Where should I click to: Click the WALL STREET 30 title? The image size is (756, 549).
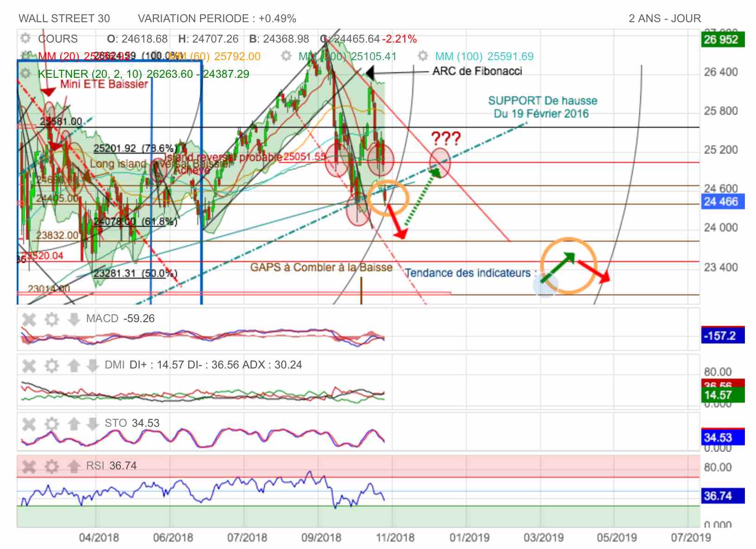[x=64, y=19]
